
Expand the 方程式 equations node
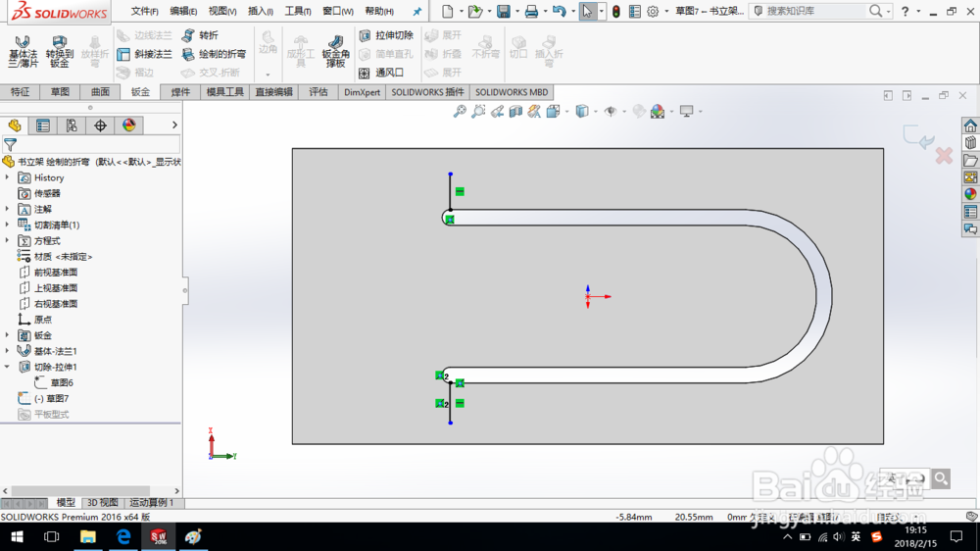(8, 240)
